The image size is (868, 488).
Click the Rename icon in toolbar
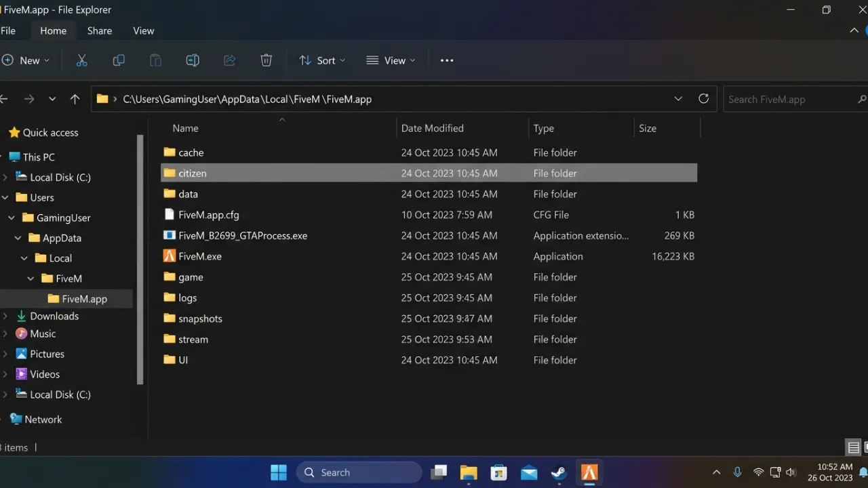[193, 60]
